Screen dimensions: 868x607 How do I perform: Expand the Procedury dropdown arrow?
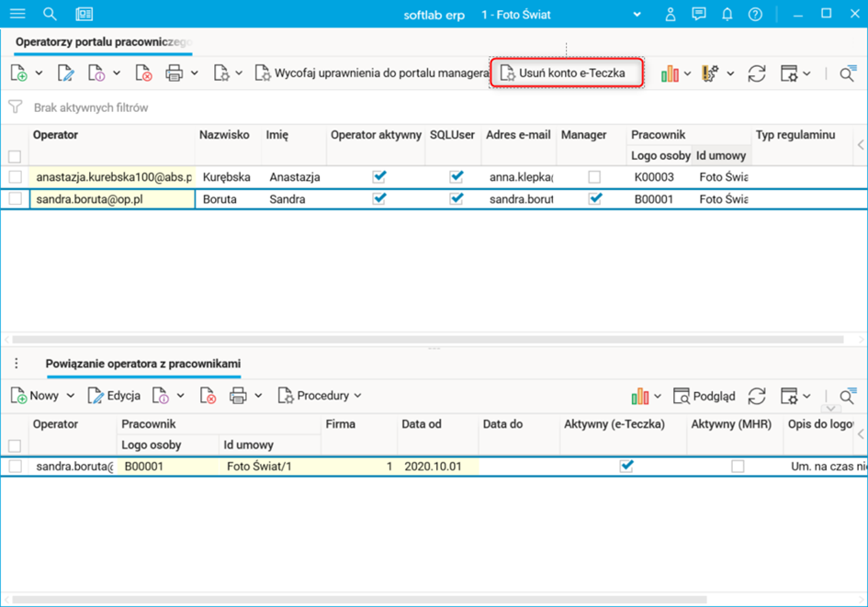pyautogui.click(x=357, y=396)
